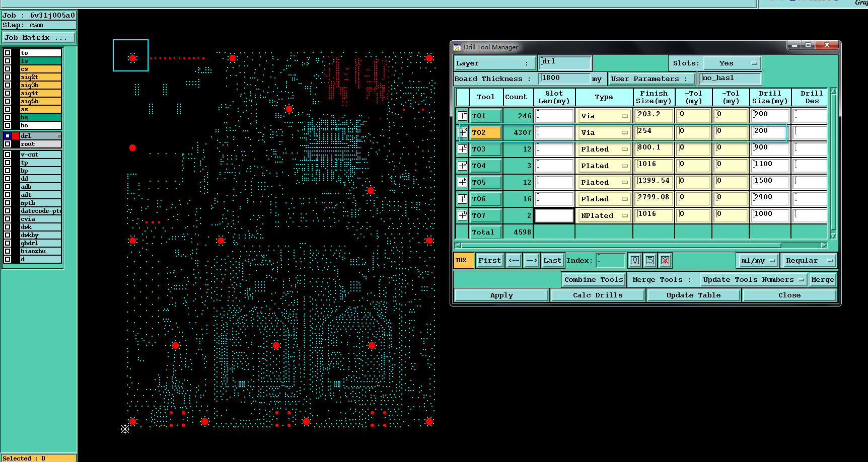Click Drill Size 900 field for T03
The width and height of the screenshot is (868, 462).
770,148
